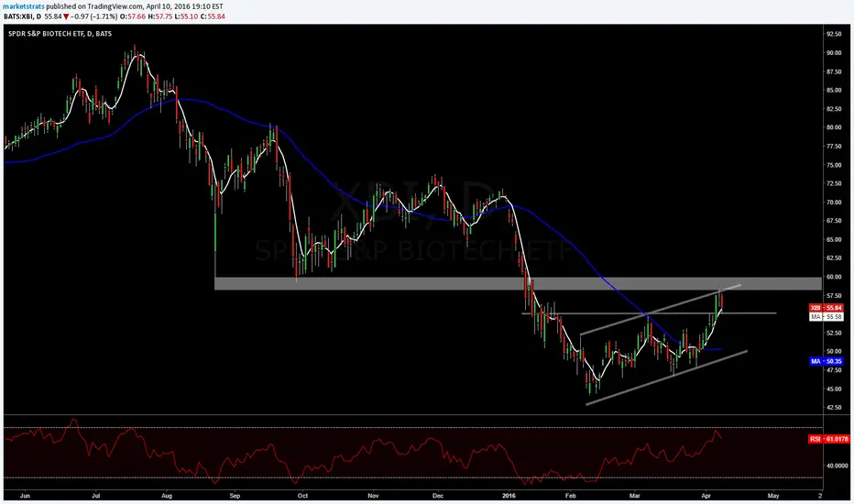Select the open value O:57.66
Viewport: 854px width, 504px height.
pyautogui.click(x=132, y=16)
